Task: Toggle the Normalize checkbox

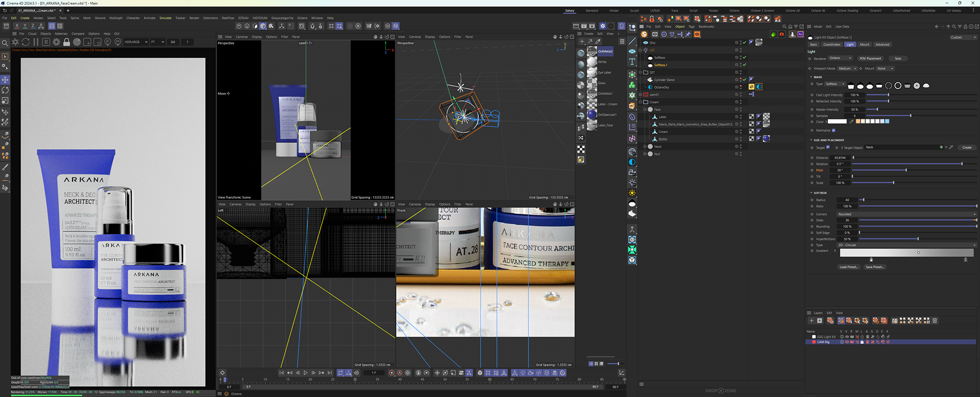Action: (834, 130)
